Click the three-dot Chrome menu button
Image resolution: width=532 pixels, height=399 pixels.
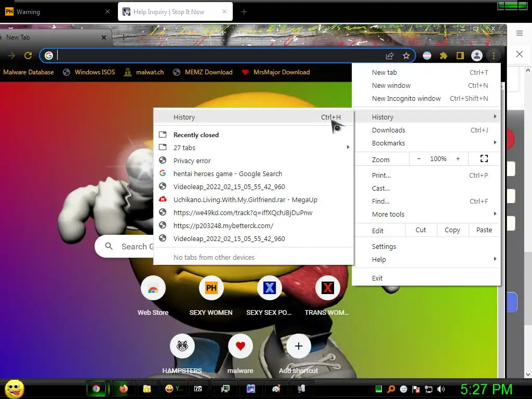(494, 56)
